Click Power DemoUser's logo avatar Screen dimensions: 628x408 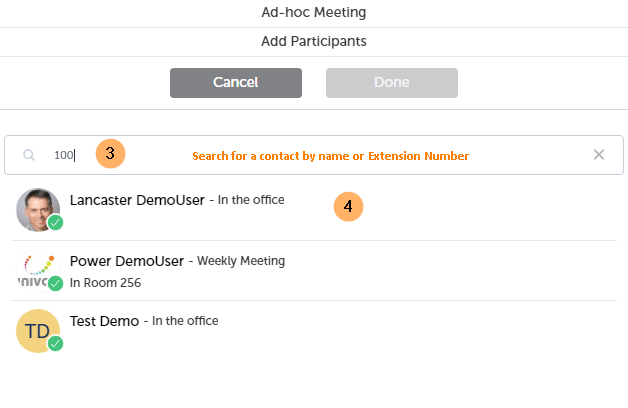coord(38,271)
